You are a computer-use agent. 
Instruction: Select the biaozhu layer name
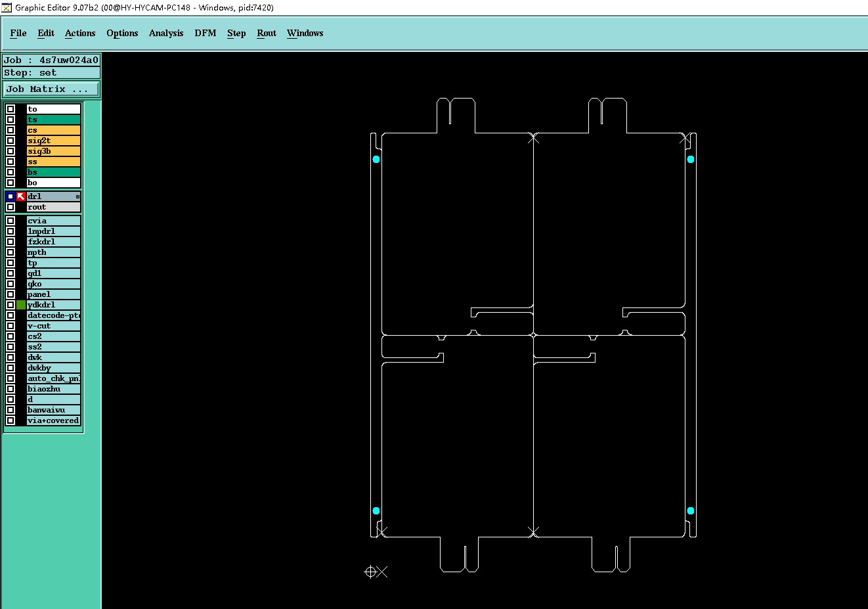(x=54, y=389)
